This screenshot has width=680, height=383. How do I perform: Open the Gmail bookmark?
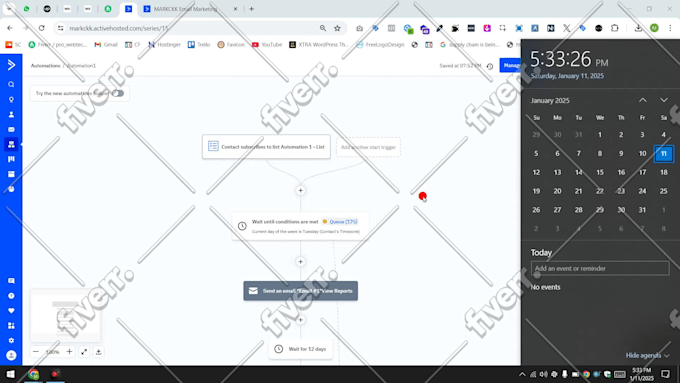tap(106, 45)
